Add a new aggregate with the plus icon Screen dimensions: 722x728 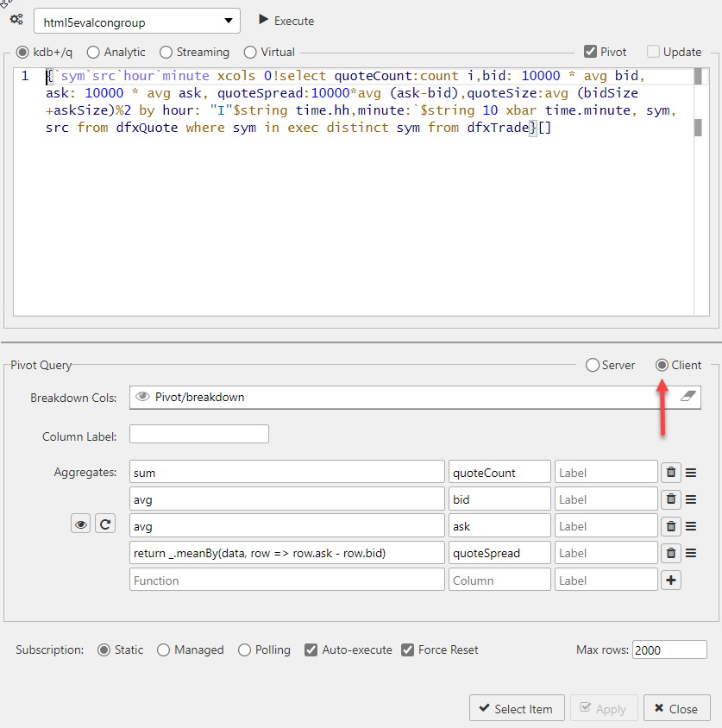[670, 579]
